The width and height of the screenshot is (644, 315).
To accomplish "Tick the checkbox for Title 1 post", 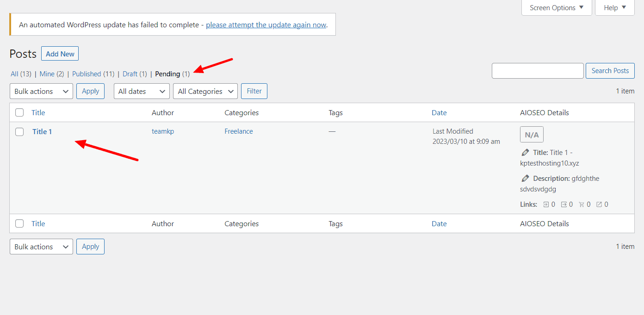I will [x=19, y=132].
